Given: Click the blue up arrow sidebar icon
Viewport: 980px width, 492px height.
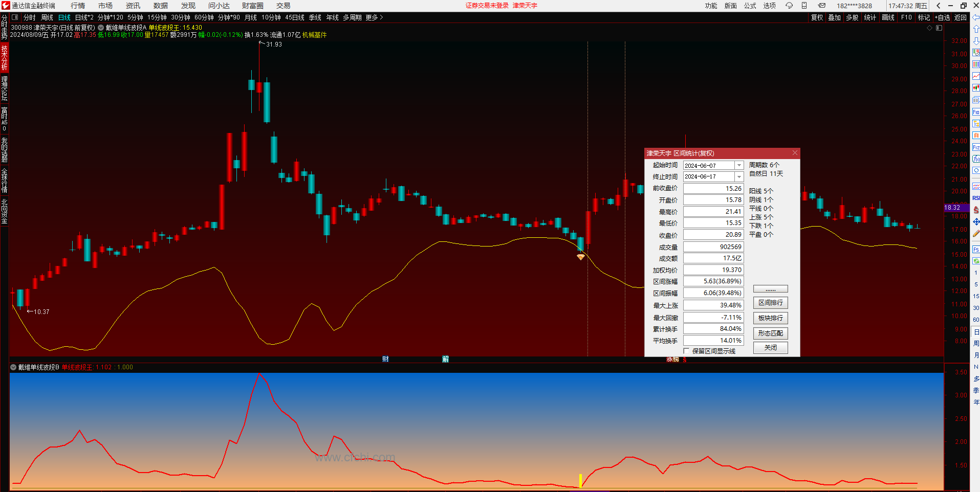Looking at the screenshot, I should click(976, 29).
